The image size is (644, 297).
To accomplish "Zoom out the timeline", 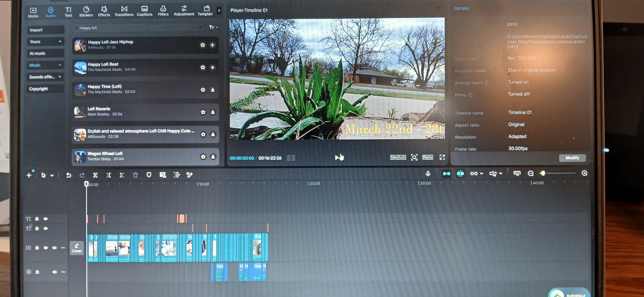I will 531,173.
